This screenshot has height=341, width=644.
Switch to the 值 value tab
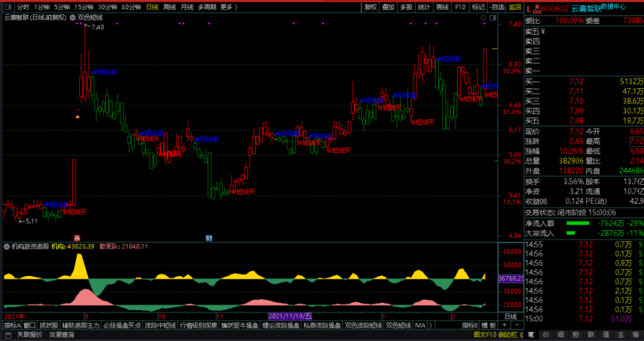pyautogui.click(x=607, y=335)
